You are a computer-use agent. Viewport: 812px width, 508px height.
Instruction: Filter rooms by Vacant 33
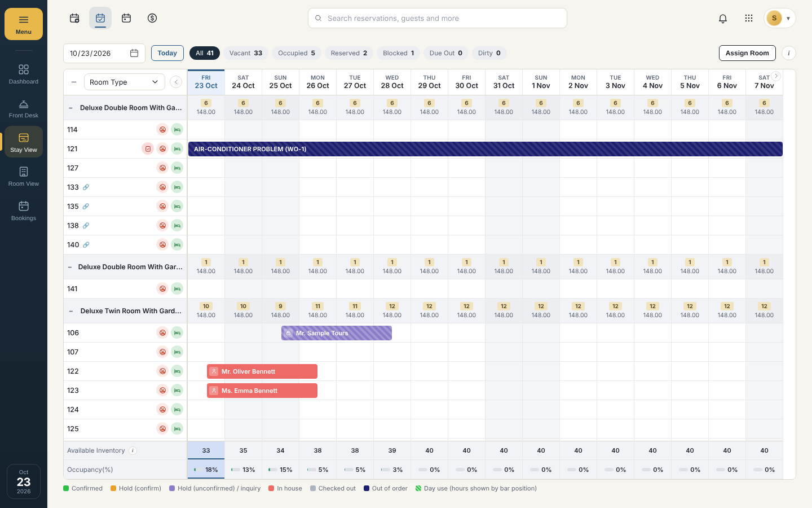point(246,53)
